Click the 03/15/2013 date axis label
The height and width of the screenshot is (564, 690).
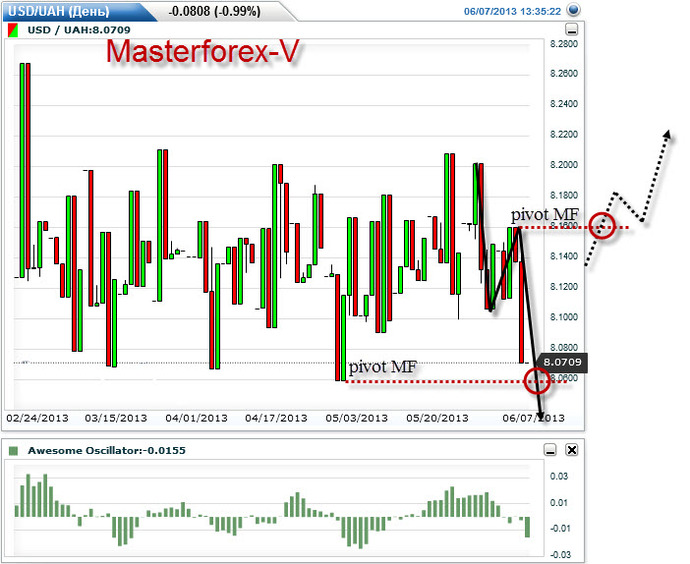(116, 418)
